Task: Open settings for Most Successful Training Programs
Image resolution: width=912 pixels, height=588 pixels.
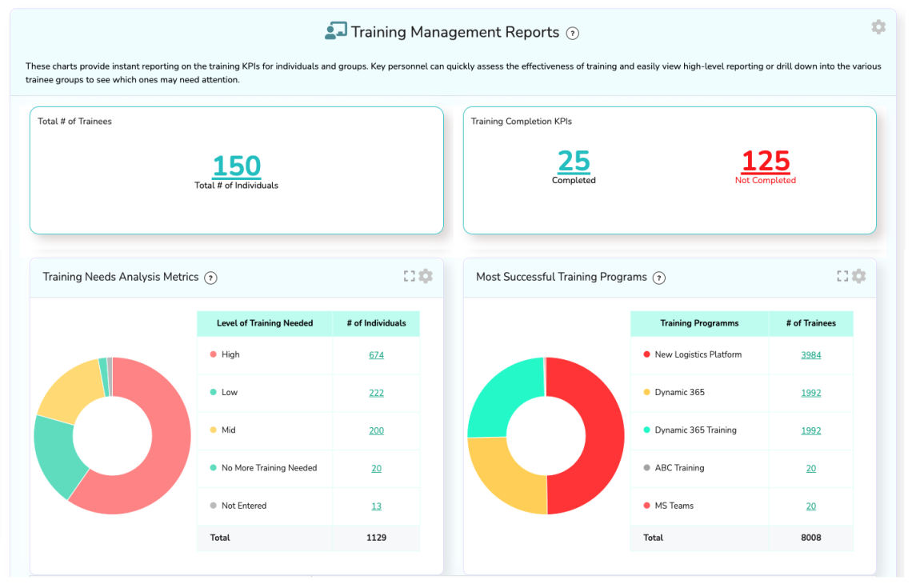Action: (859, 276)
